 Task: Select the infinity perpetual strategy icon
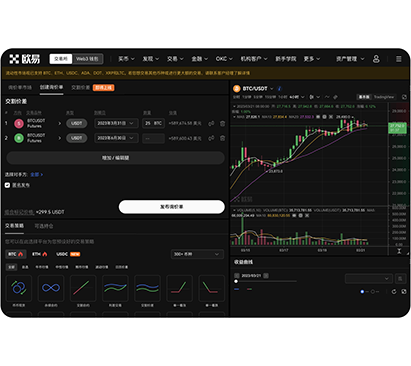51,288
